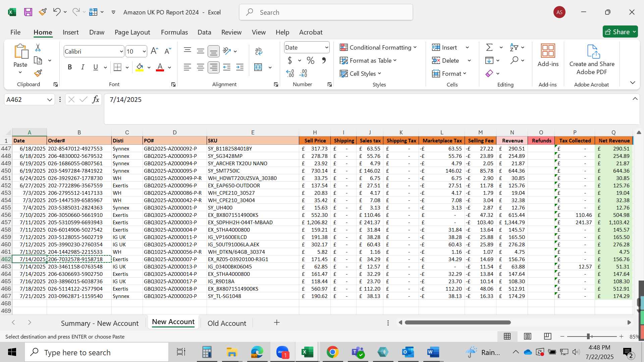Toggle Top Align vertical alignment
Viewport: 644px width, 362px height.
(187, 51)
